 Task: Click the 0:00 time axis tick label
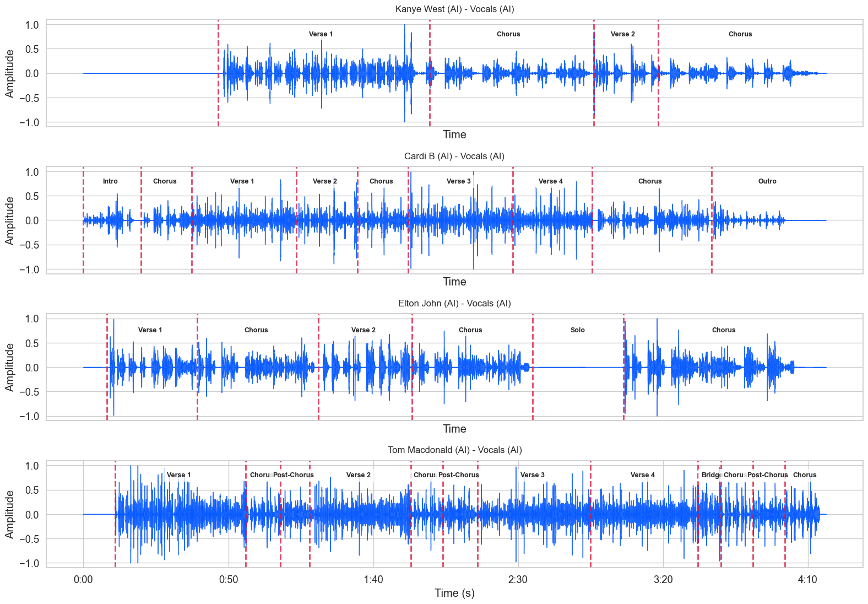click(x=83, y=580)
